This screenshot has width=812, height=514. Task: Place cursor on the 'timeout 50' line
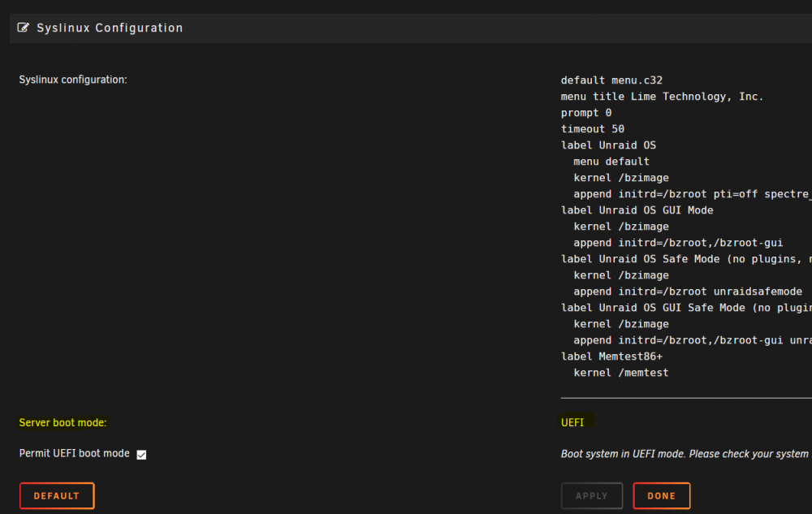pyautogui.click(x=593, y=129)
